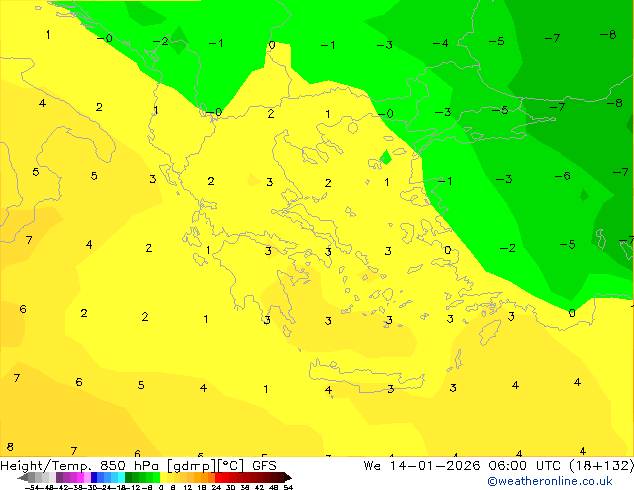The height and width of the screenshot is (490, 634).
Task: Click the 24 legend scale label
Action: [216, 487]
